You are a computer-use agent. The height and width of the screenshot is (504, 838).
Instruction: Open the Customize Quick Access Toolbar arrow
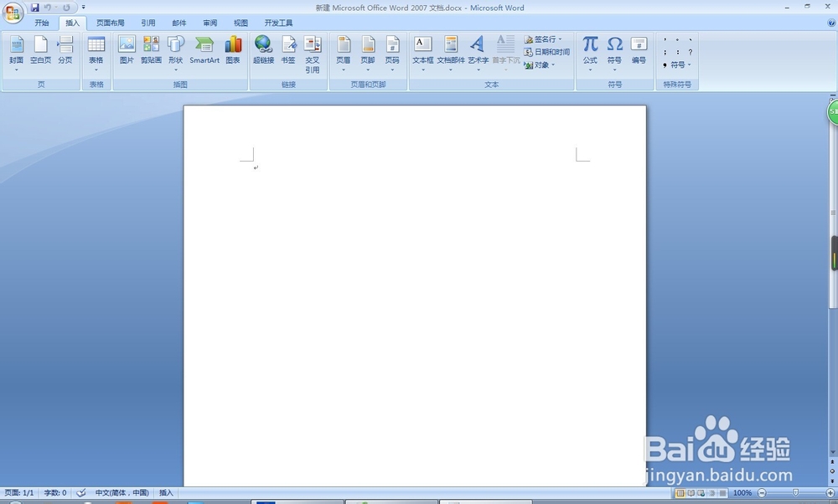click(x=83, y=8)
